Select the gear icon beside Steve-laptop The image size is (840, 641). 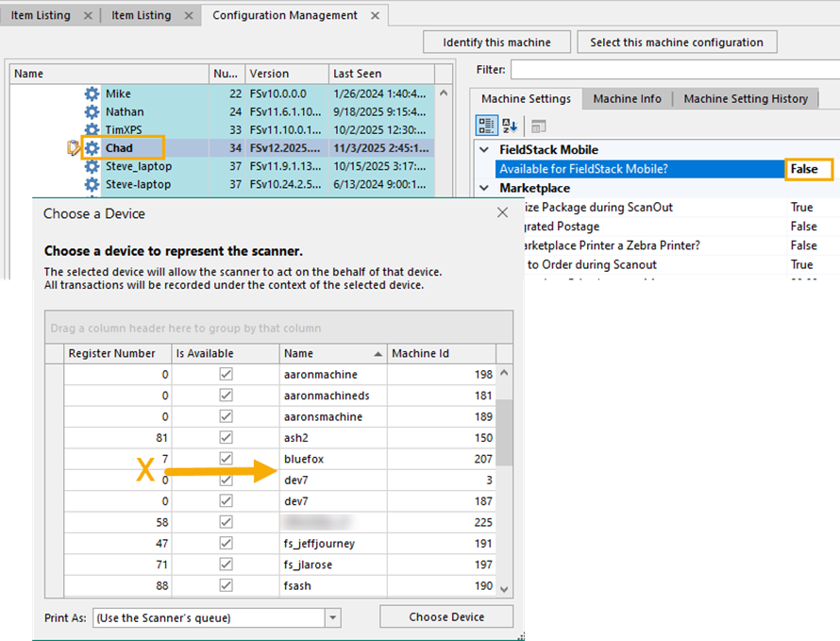pos(92,184)
